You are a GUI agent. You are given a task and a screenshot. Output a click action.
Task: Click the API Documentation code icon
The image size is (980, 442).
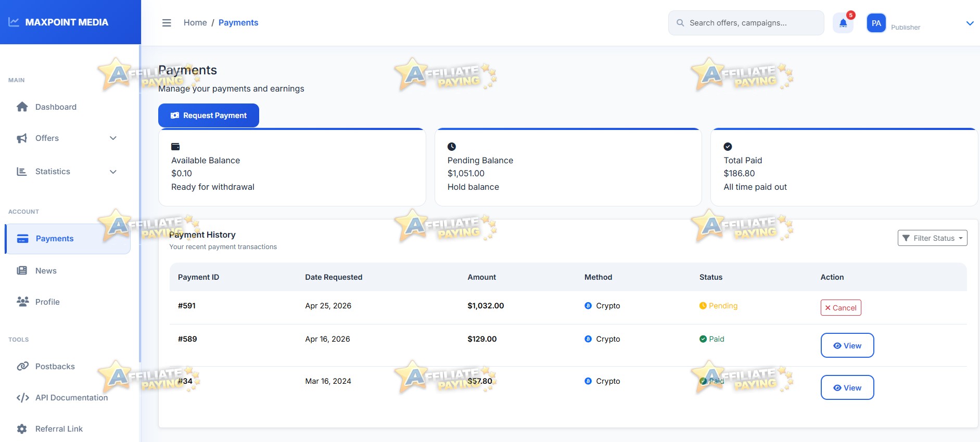tap(22, 398)
